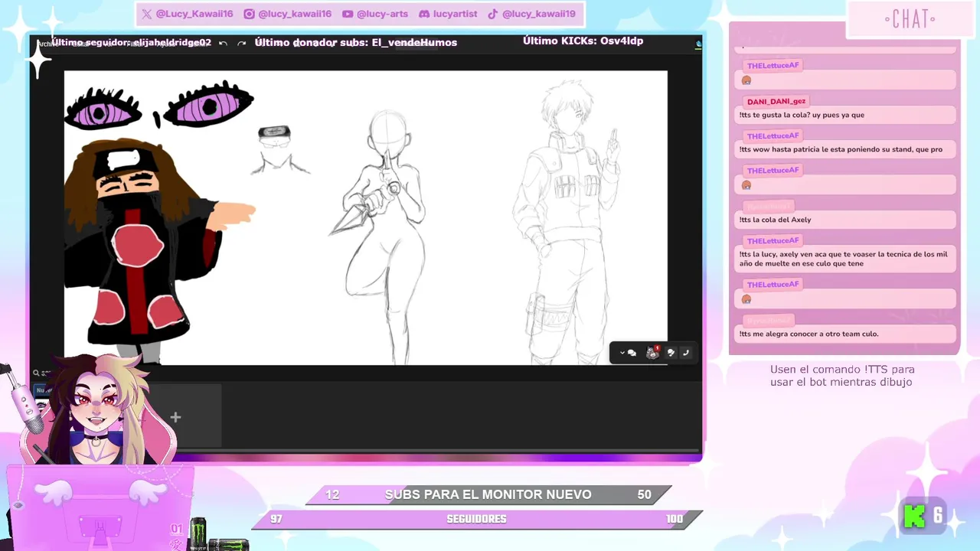Click the search magnifier icon below canvas
980x551 pixels.
(x=36, y=373)
